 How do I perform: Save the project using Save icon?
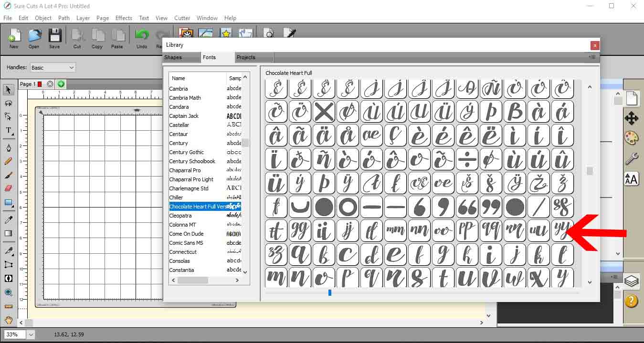pyautogui.click(x=54, y=38)
